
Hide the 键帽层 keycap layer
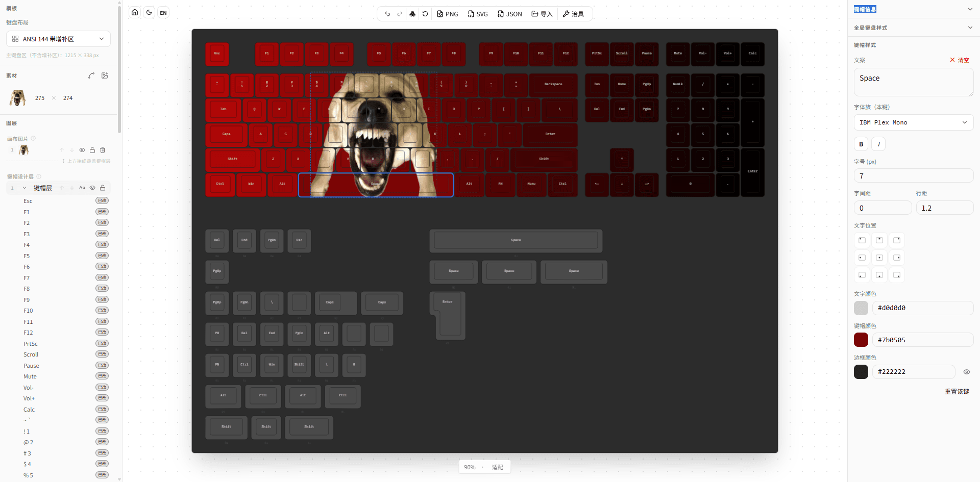tap(92, 188)
